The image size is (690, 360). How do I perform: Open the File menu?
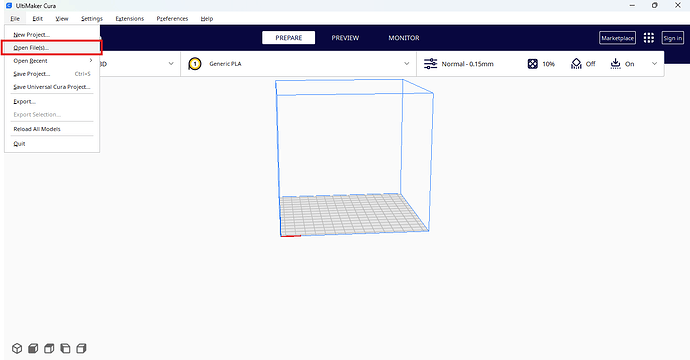[15, 18]
